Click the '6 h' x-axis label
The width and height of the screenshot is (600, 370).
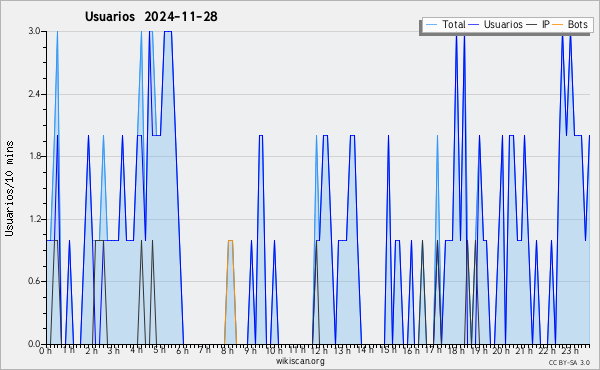182,350
